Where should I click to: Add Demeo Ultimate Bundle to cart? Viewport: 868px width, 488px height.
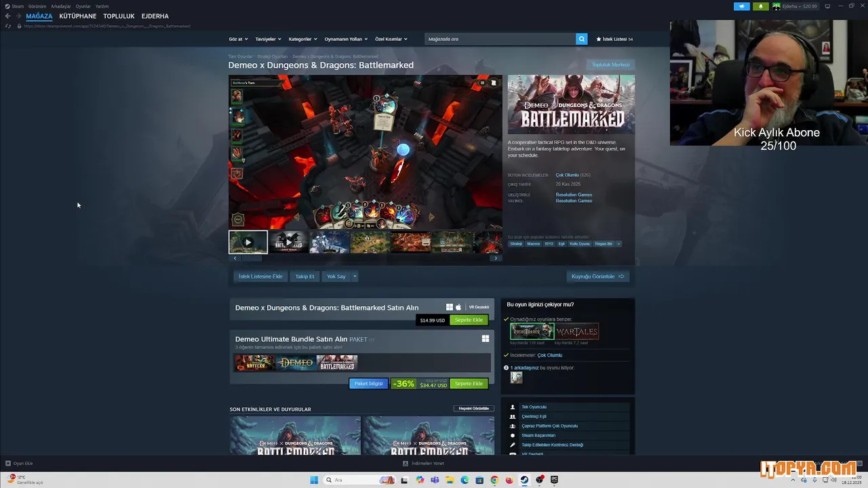[x=469, y=384]
